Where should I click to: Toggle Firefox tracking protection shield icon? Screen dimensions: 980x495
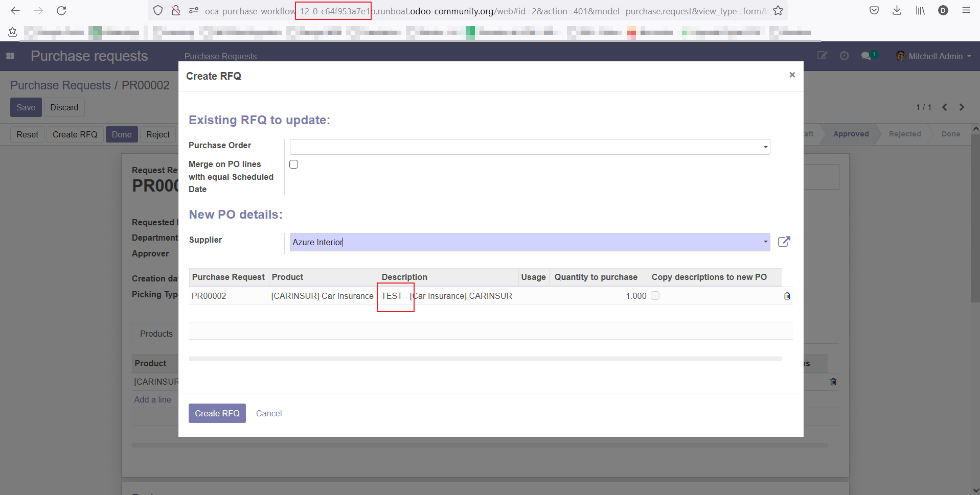click(x=158, y=10)
